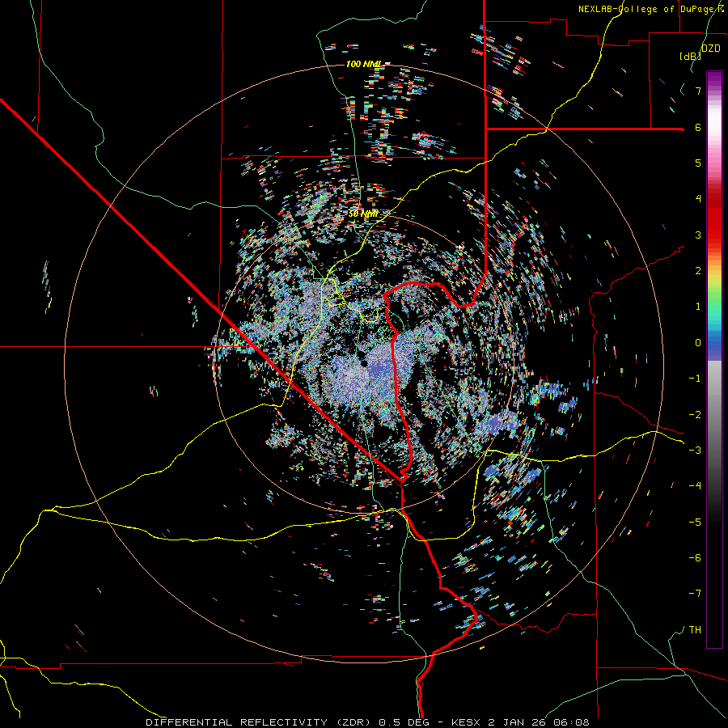Click the -2 label on the color scale
The image size is (728, 728).
point(695,415)
